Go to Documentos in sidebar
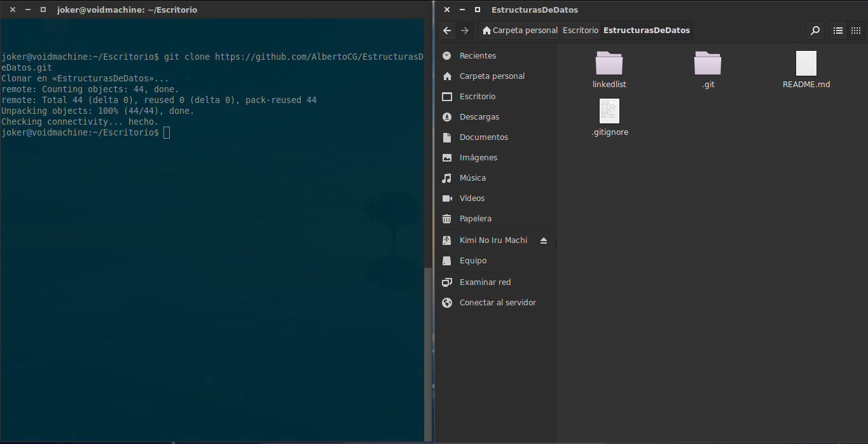Image resolution: width=868 pixels, height=444 pixels. pyautogui.click(x=483, y=137)
